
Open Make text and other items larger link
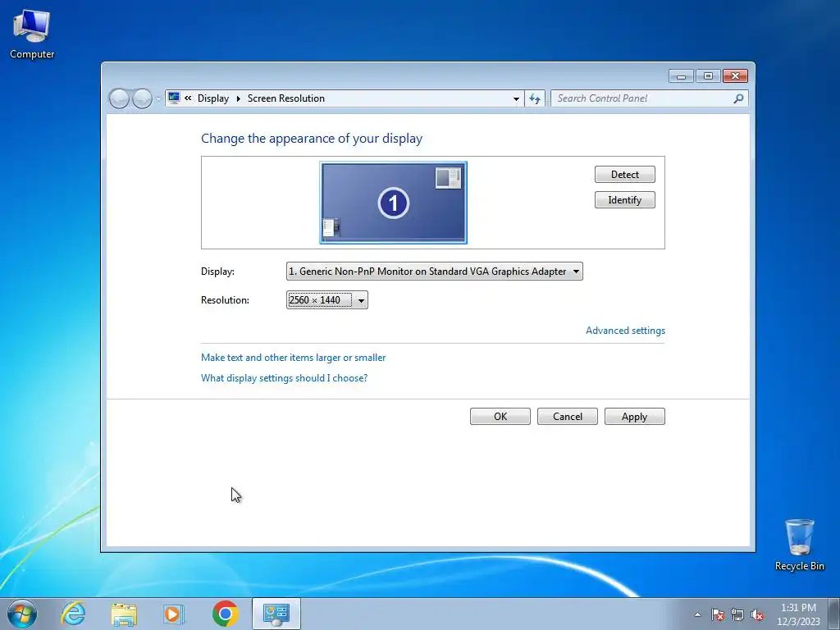pos(293,358)
